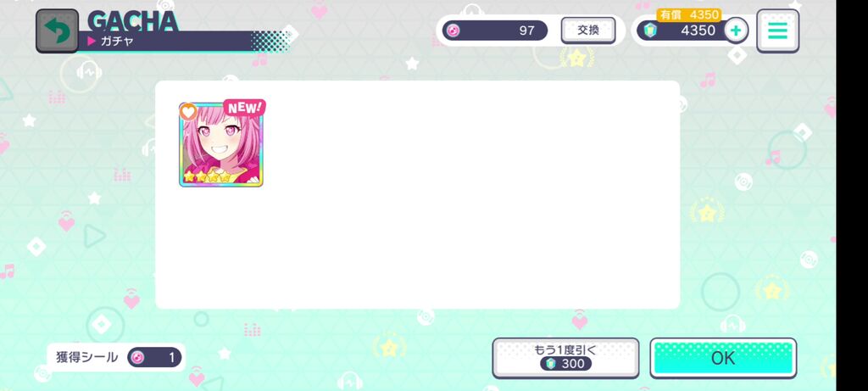The width and height of the screenshot is (868, 391).
Task: Tap the seal icon in 獲得シール counter
Action: pyautogui.click(x=137, y=357)
